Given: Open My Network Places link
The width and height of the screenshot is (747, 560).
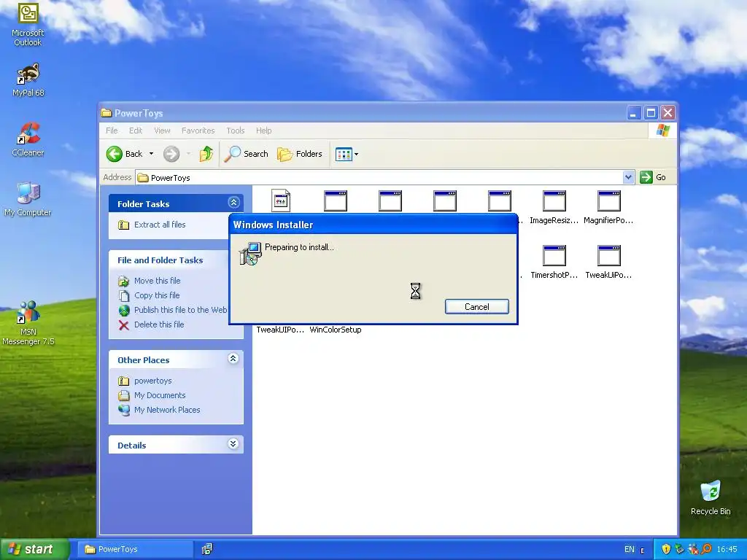Looking at the screenshot, I should click(167, 410).
